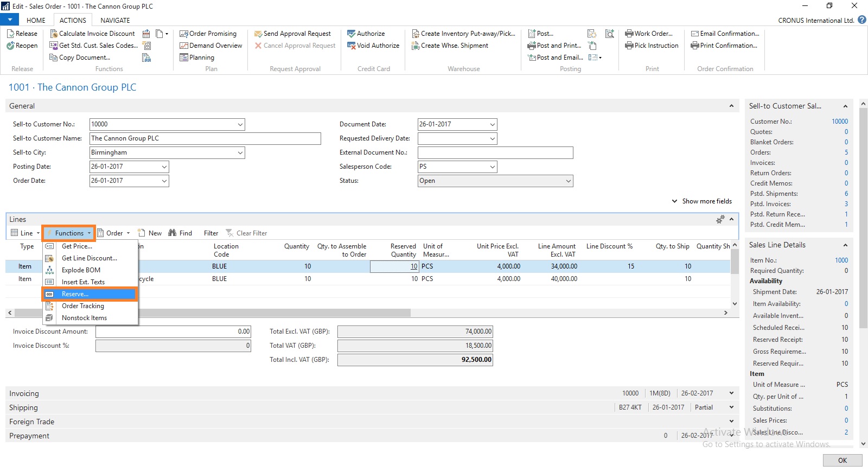Click the OK button
The image size is (868, 472).
tap(842, 461)
